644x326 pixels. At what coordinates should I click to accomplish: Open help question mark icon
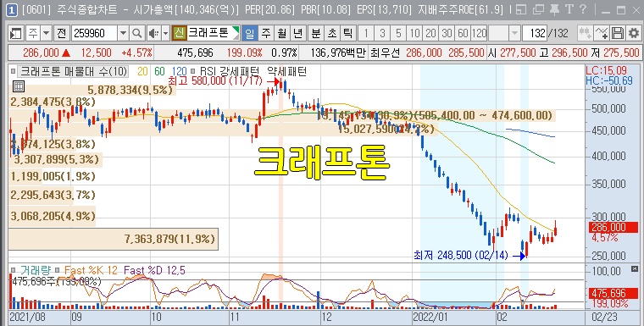coord(583,9)
